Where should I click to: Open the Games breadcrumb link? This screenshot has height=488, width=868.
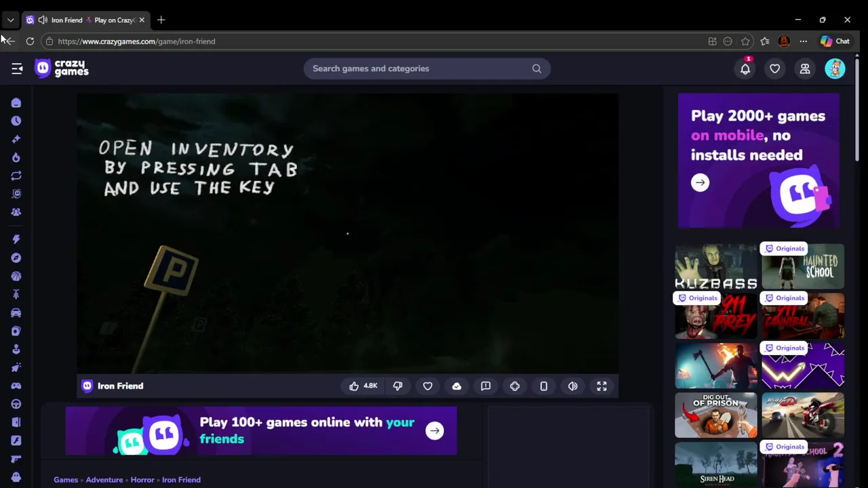(x=66, y=480)
